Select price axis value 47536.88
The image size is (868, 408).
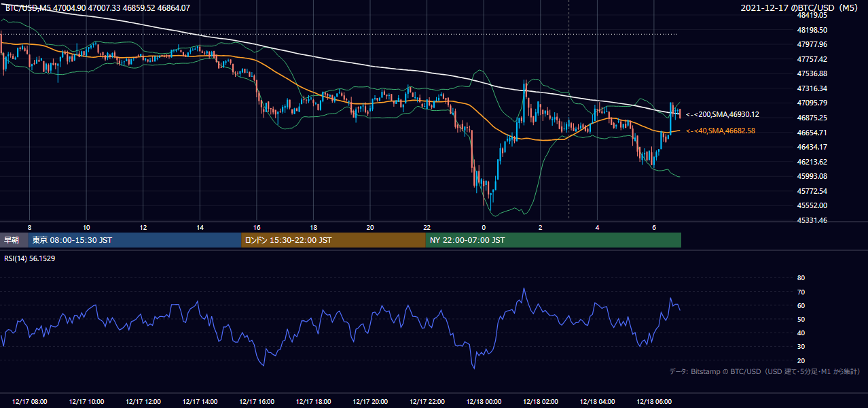pos(812,73)
